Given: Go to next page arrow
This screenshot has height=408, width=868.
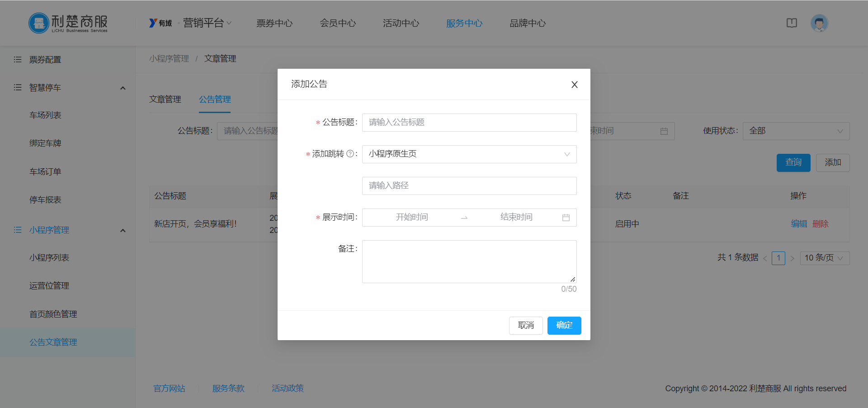Looking at the screenshot, I should pos(792,258).
